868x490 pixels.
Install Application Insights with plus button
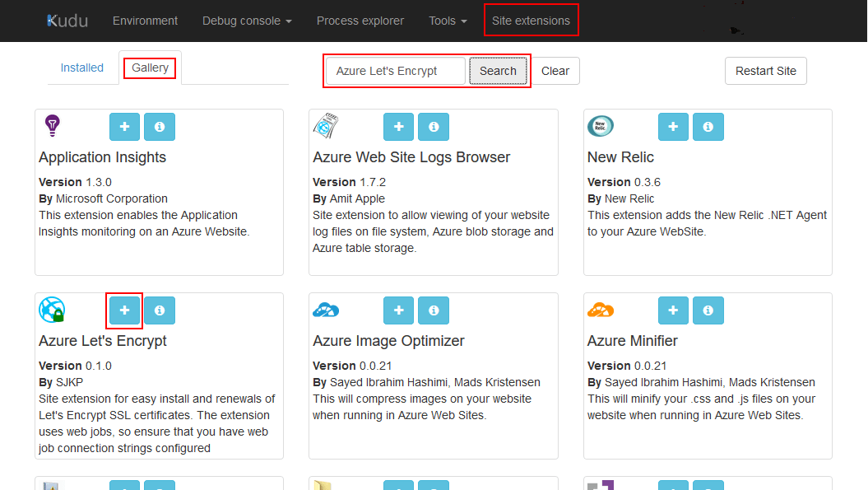[x=124, y=127]
